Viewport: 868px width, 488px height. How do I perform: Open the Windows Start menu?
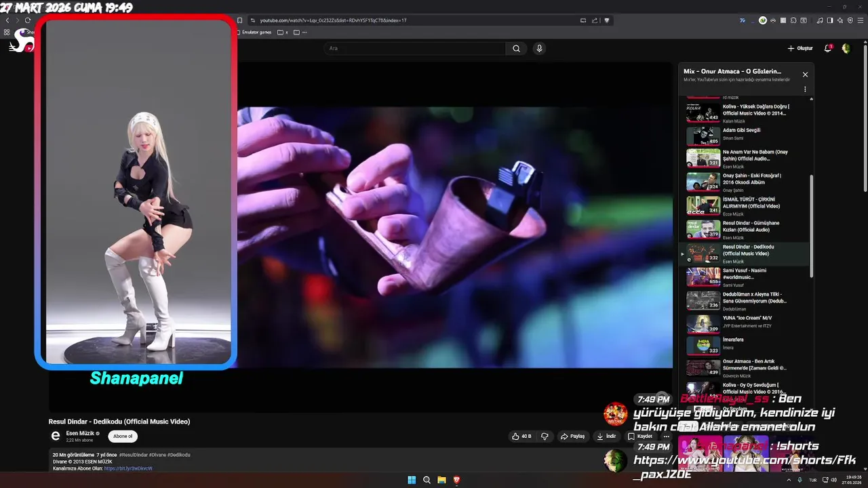[412, 480]
